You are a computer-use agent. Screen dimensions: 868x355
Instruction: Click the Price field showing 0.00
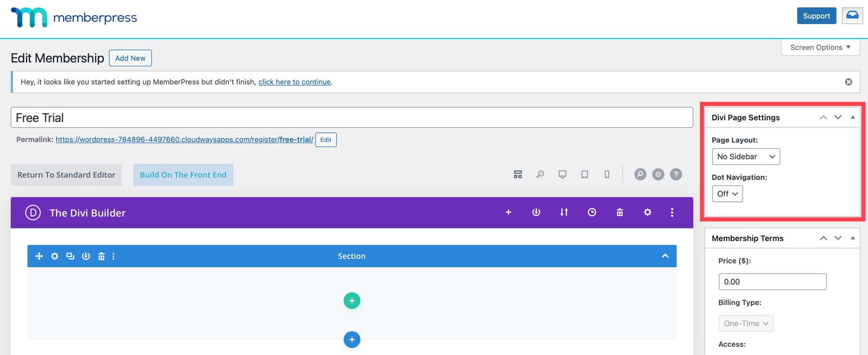(x=773, y=282)
